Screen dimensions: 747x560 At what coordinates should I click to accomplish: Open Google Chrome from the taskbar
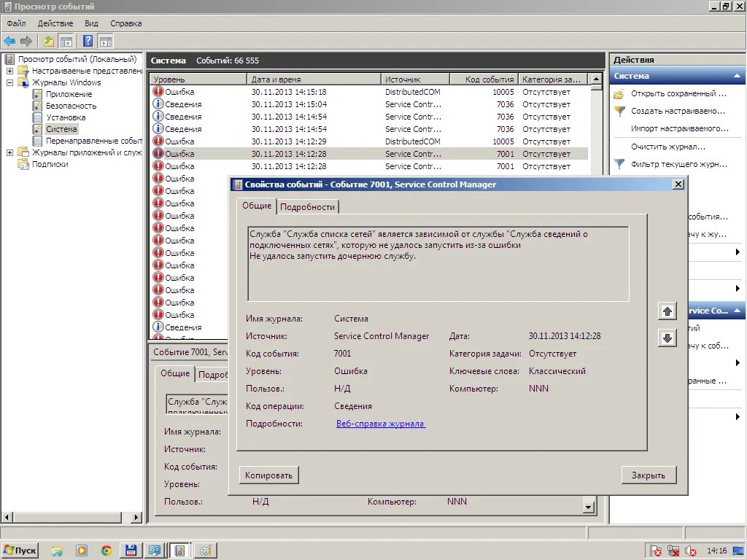(x=106, y=551)
